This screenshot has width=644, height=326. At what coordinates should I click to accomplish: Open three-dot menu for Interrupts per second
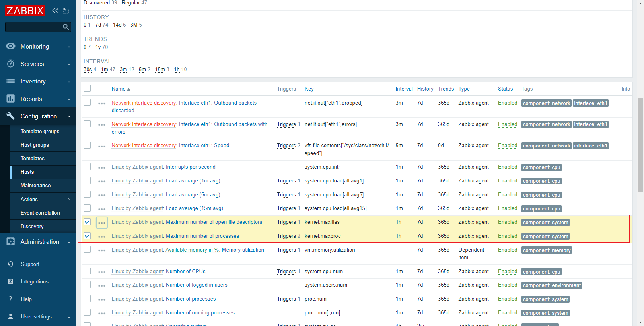pos(102,167)
